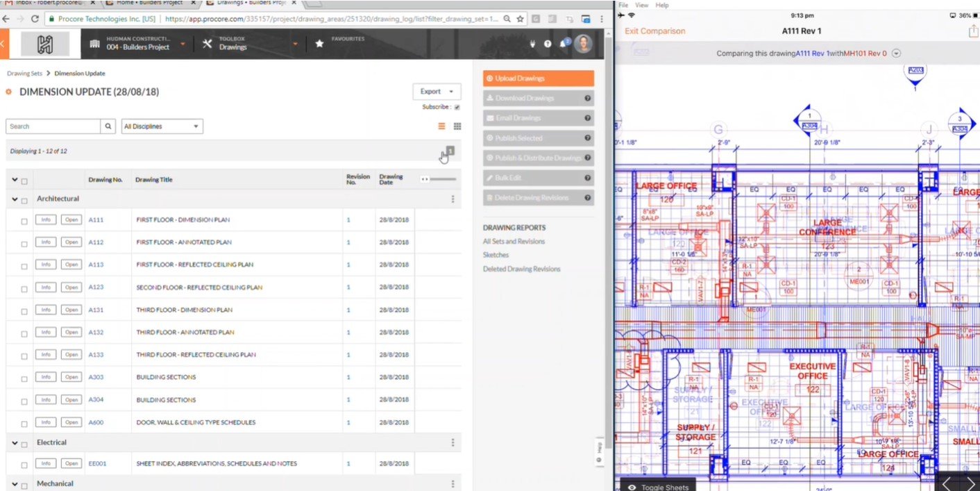Open the All Disciplines dropdown
The height and width of the screenshot is (491, 980).
162,126
